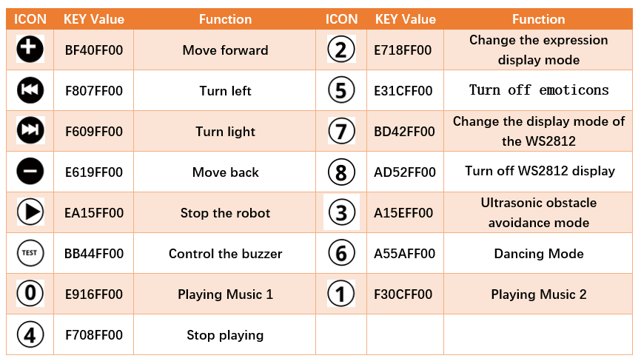
Task: Select the BF40FF00 key value cell
Action: point(93,50)
